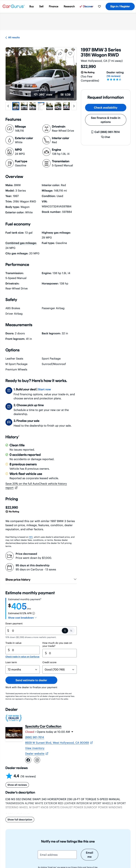This screenshot has width=136, height=868.
Task: Open the Loan term dropdown
Action: [22, 670]
